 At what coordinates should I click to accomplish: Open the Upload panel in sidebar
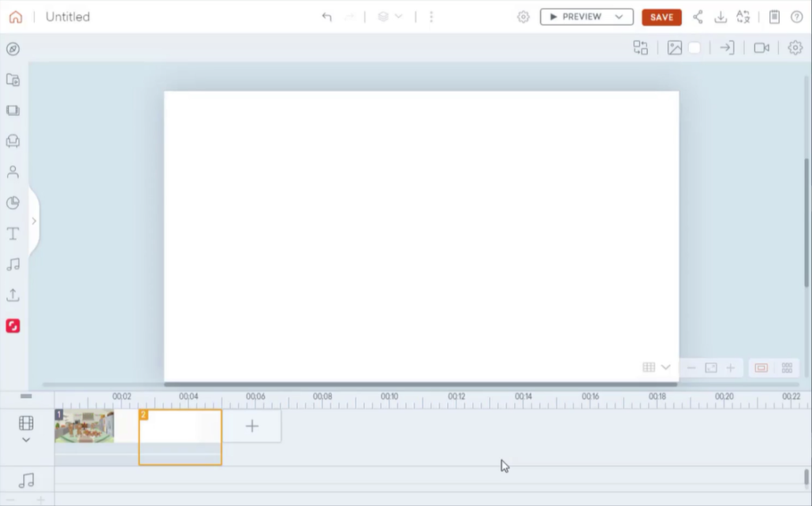13,295
